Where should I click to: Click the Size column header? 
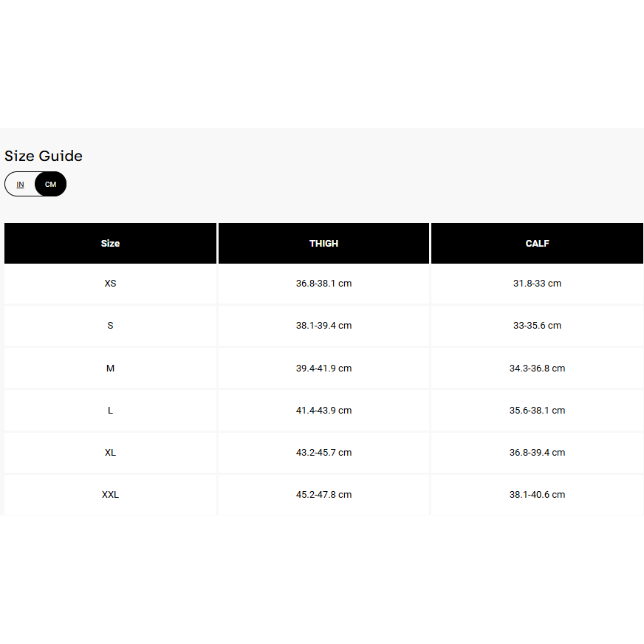point(110,243)
